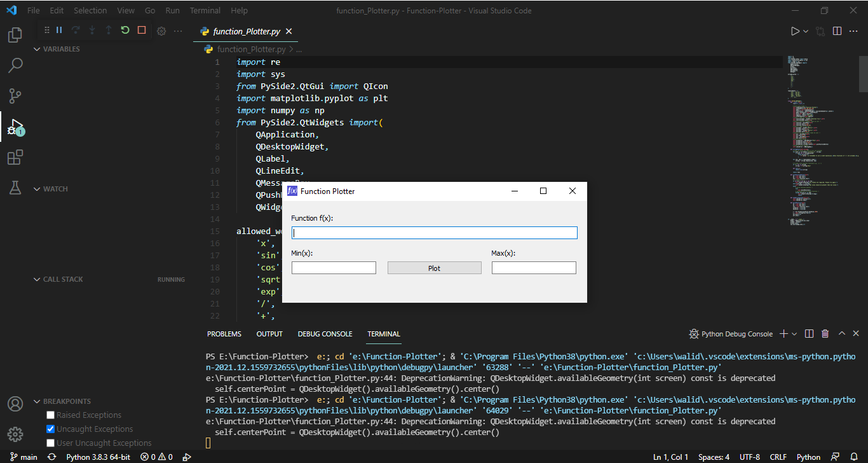Open the Selection menu
The image size is (868, 463).
click(x=90, y=11)
